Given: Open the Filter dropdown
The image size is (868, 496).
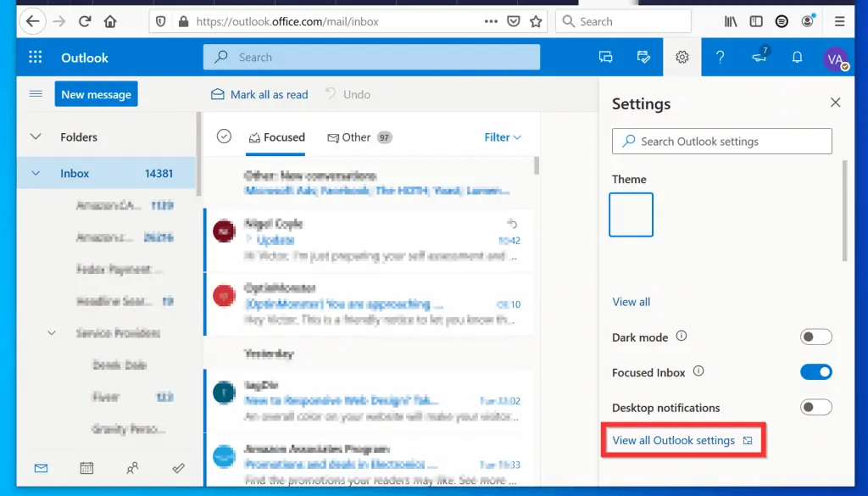Looking at the screenshot, I should (x=503, y=137).
